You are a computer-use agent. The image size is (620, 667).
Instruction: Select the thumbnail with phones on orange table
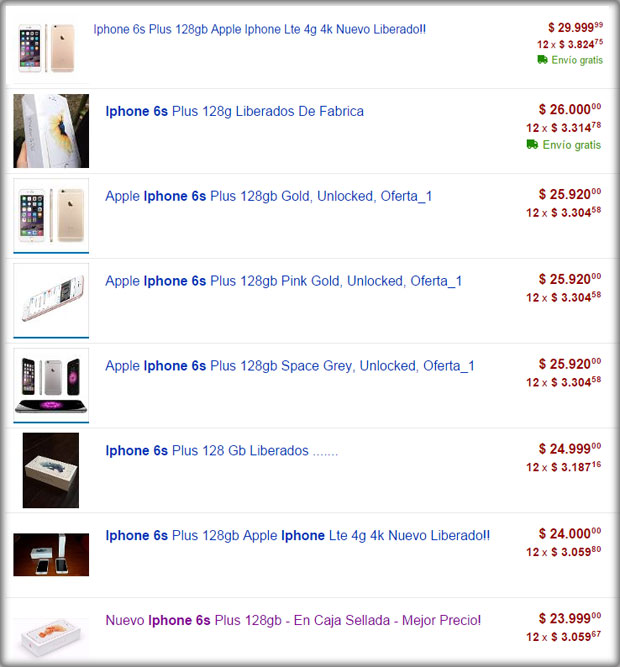[51, 555]
